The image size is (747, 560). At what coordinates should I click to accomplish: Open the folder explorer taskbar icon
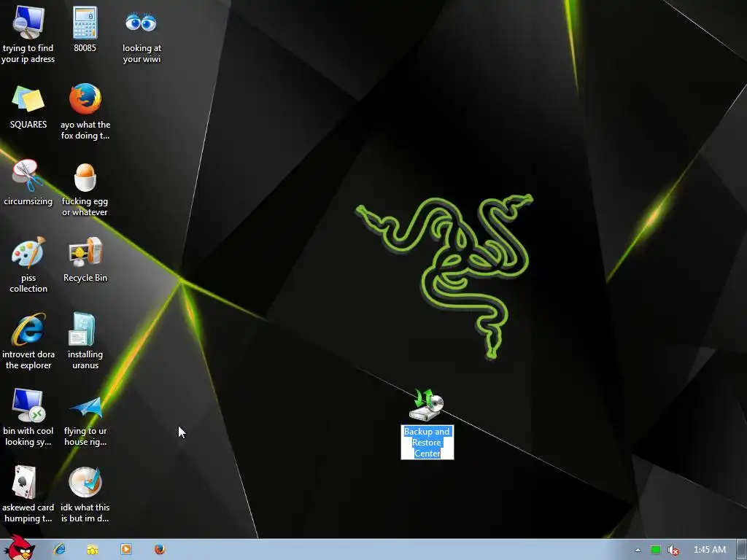pyautogui.click(x=93, y=550)
